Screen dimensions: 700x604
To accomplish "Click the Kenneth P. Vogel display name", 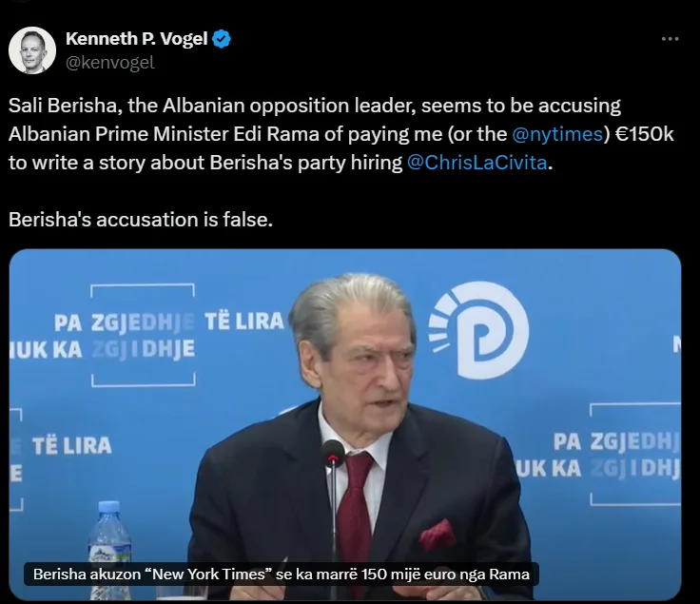I will coord(137,39).
